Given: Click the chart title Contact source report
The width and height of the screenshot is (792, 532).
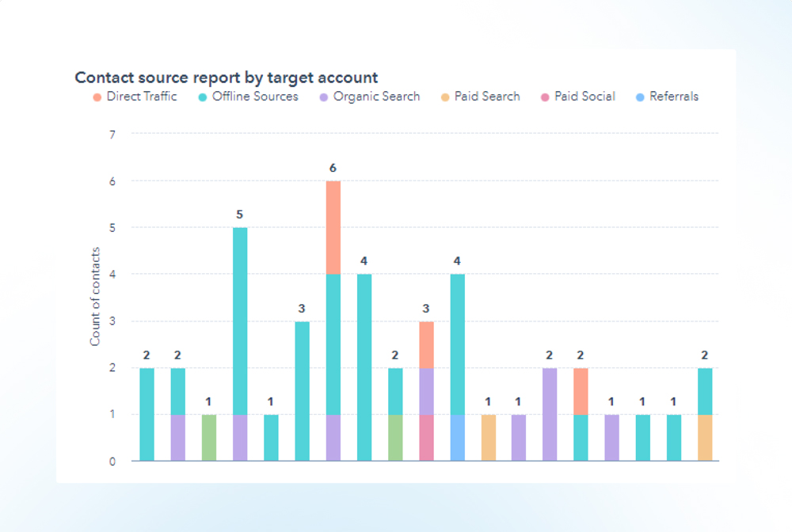Looking at the screenshot, I should coord(226,77).
